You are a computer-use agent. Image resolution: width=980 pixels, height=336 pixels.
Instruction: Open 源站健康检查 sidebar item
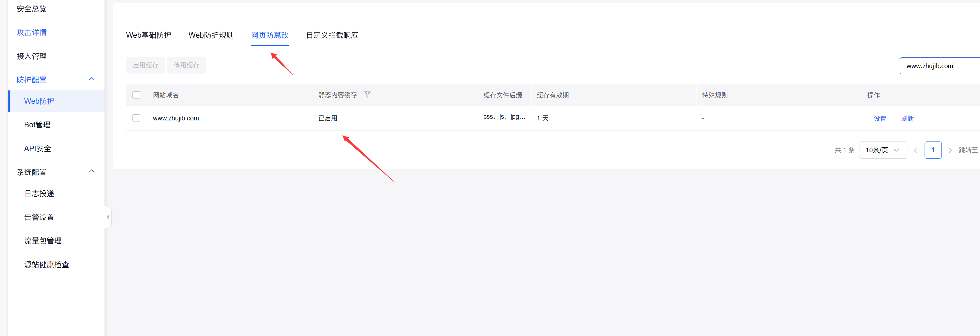click(47, 264)
